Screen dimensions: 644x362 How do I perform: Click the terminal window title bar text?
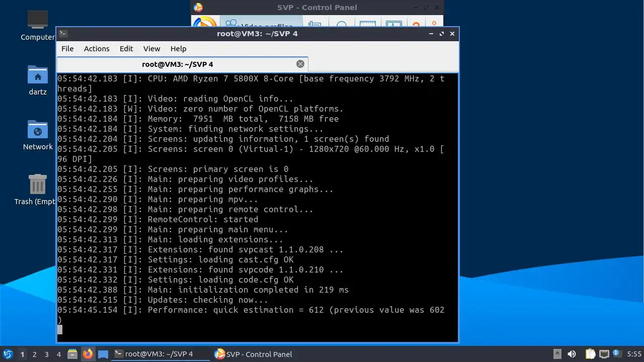257,34
